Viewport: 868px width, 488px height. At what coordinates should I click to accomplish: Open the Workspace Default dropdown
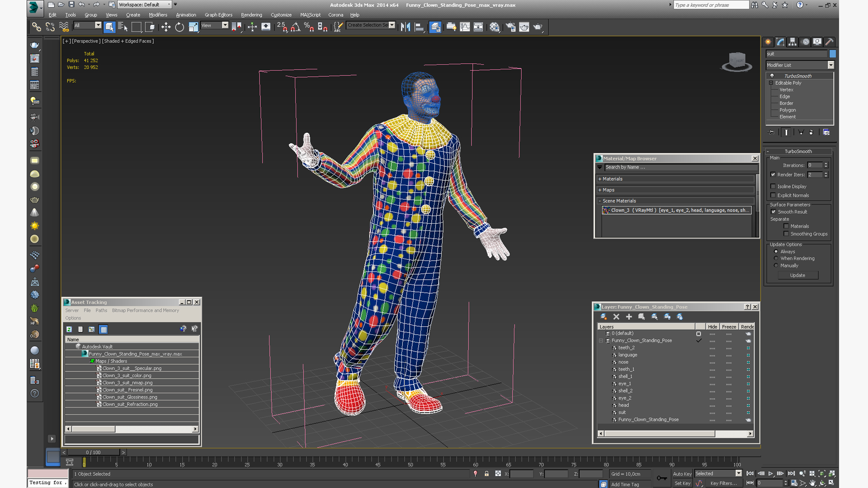(x=145, y=5)
